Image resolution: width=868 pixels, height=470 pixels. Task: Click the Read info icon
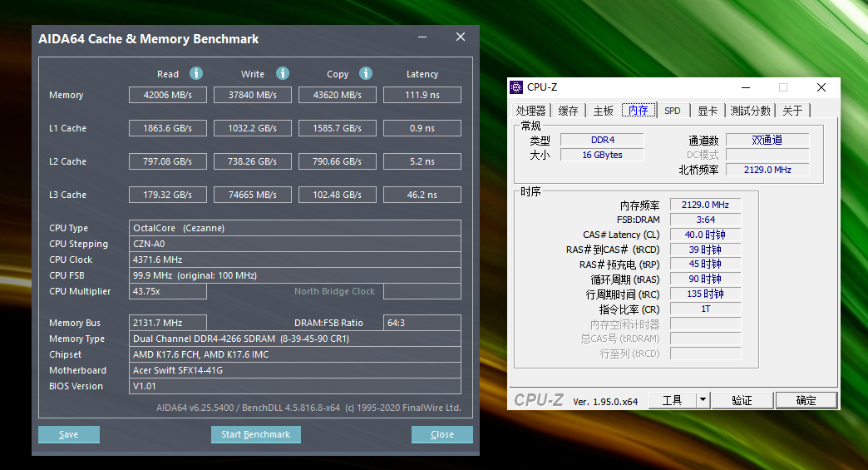pyautogui.click(x=196, y=73)
